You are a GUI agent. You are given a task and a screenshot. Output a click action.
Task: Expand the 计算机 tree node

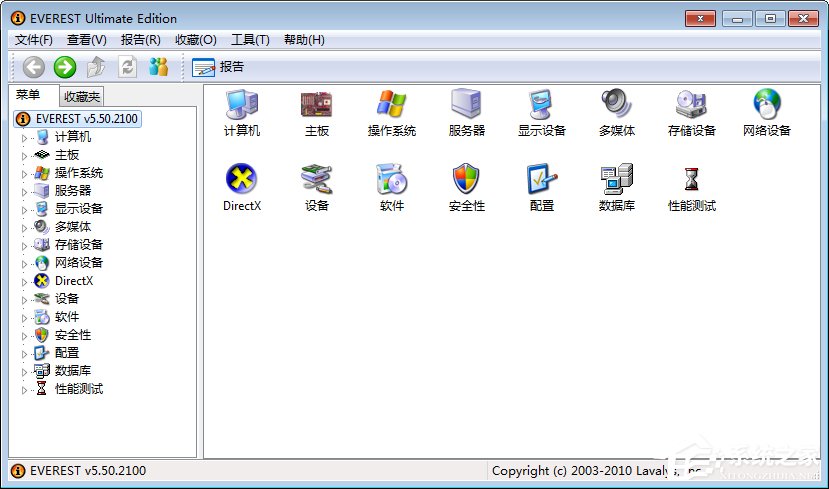click(25, 137)
